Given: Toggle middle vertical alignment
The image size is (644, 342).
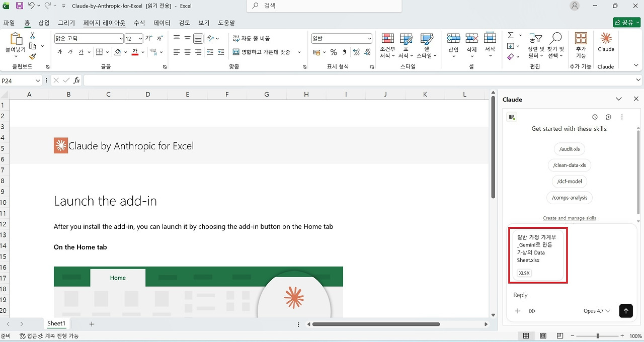Looking at the screenshot, I should pos(187,38).
